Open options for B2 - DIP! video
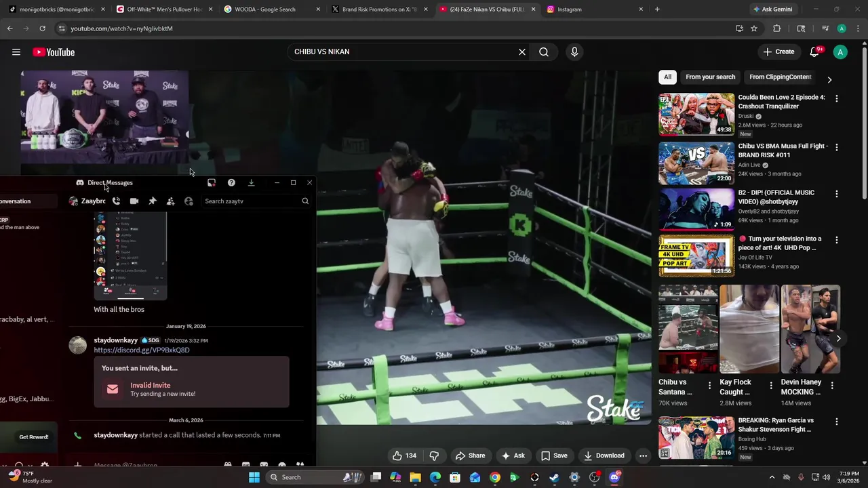 836,193
